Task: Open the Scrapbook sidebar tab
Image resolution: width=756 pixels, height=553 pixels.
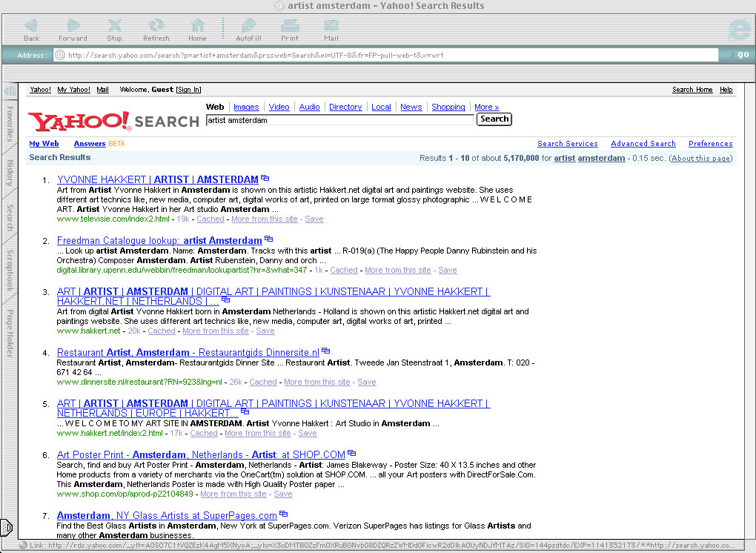Action: (9, 270)
